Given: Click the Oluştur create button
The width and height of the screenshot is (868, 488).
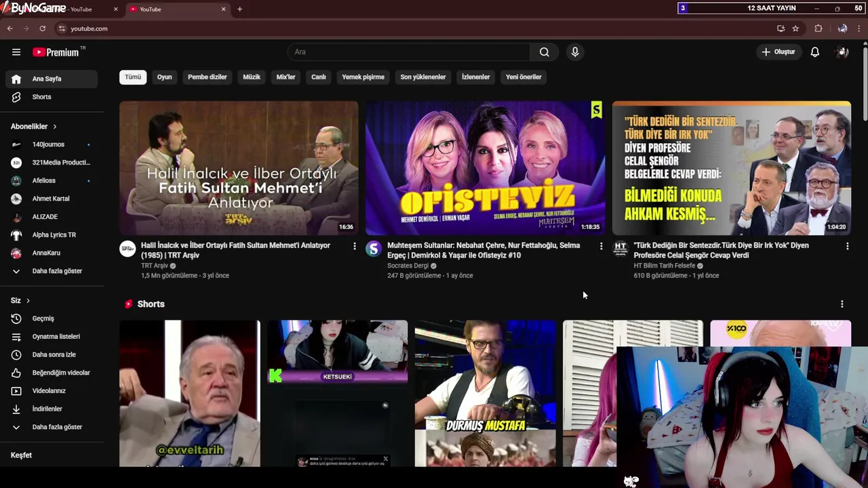Looking at the screenshot, I should tap(779, 52).
